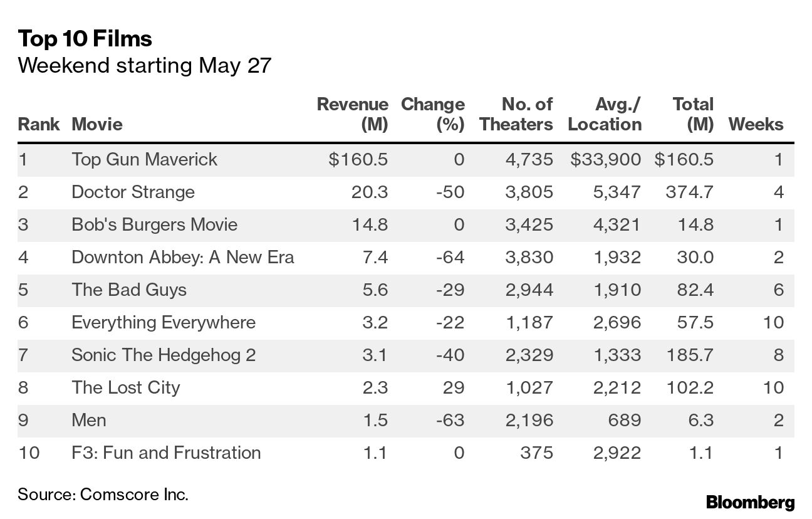The height and width of the screenshot is (519, 812).
Task: Click The Bad Guys movie name
Action: pos(129,290)
